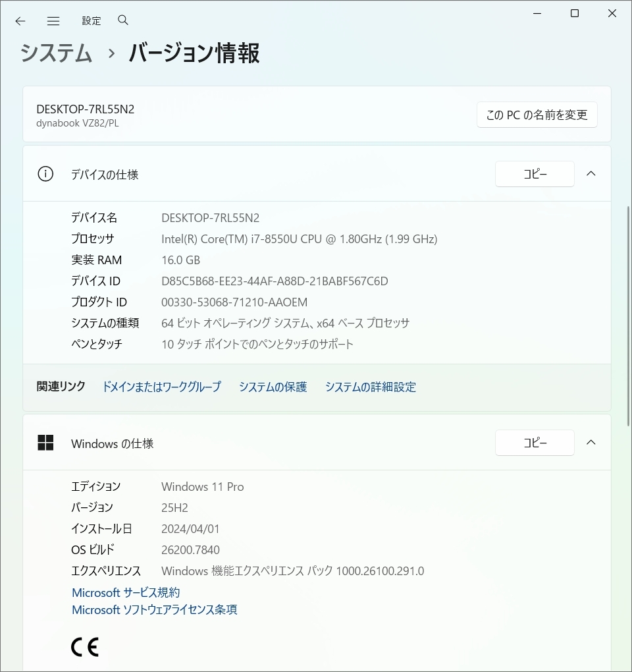
Task: Click コピー for Windows specifications
Action: coord(534,443)
